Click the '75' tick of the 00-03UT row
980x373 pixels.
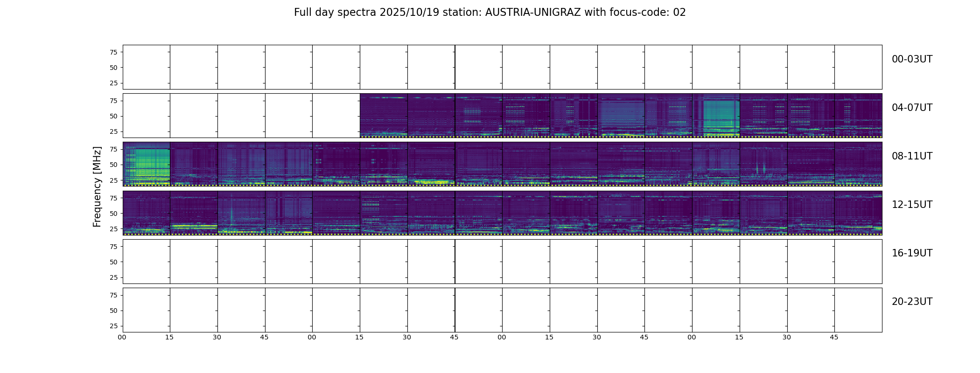pyautogui.click(x=113, y=52)
